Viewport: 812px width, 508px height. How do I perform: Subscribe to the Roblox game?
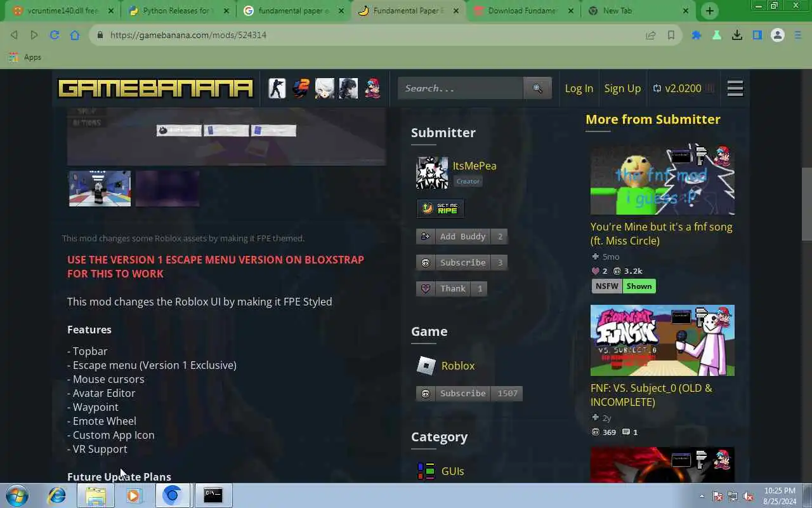470,393
